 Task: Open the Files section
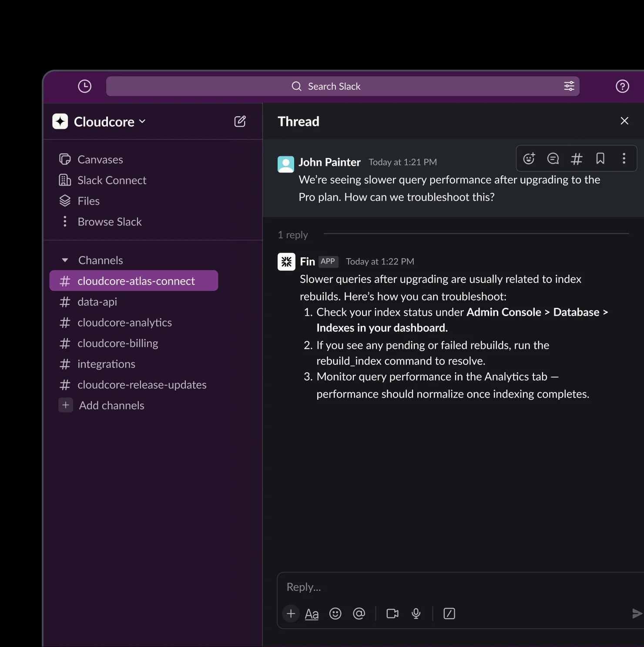(88, 201)
